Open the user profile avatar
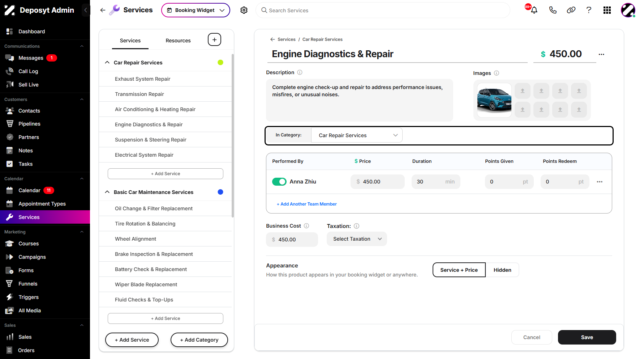Screen dimensions: 644x359 pyautogui.click(x=628, y=10)
